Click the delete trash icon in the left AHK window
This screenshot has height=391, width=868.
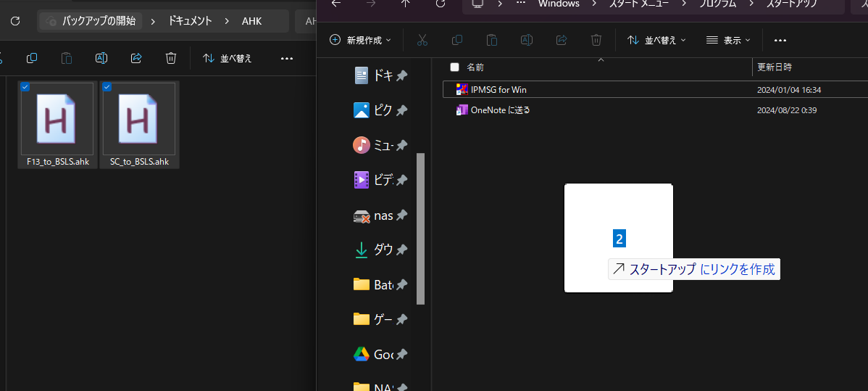point(171,58)
